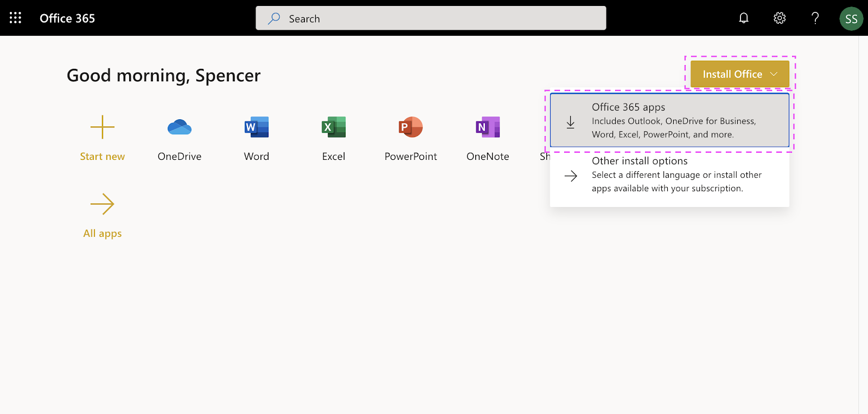868x414 pixels.
Task: Launch the Word app icon
Action: (x=257, y=127)
